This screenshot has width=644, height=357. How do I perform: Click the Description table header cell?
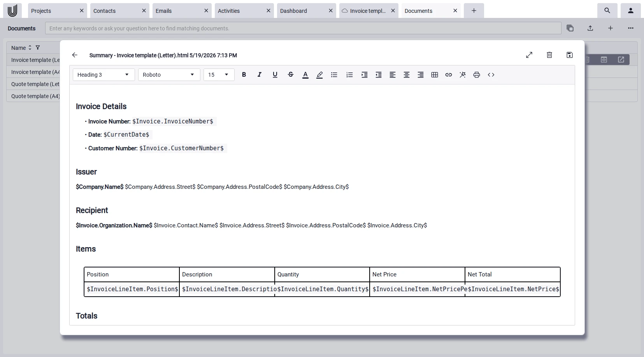coord(227,274)
